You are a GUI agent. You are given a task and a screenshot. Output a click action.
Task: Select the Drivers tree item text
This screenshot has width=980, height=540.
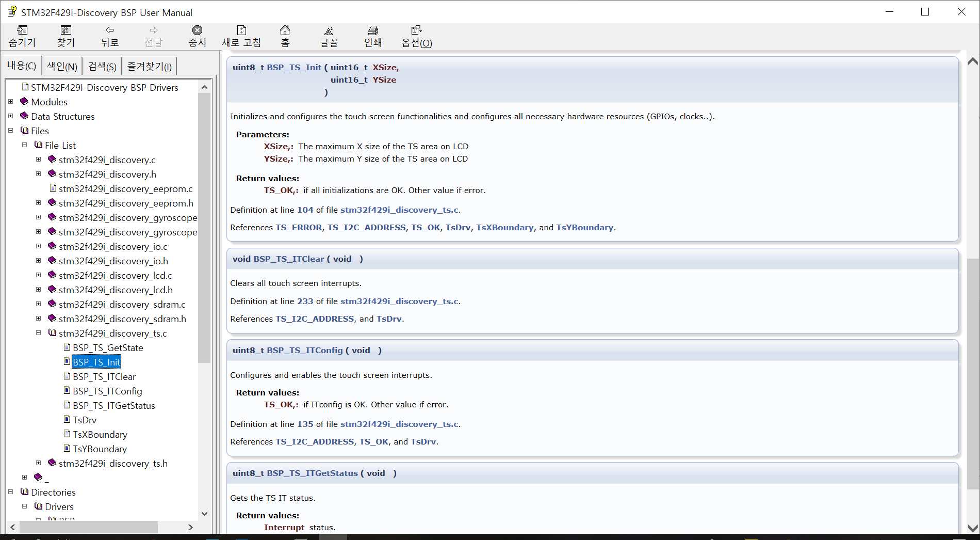(59, 506)
